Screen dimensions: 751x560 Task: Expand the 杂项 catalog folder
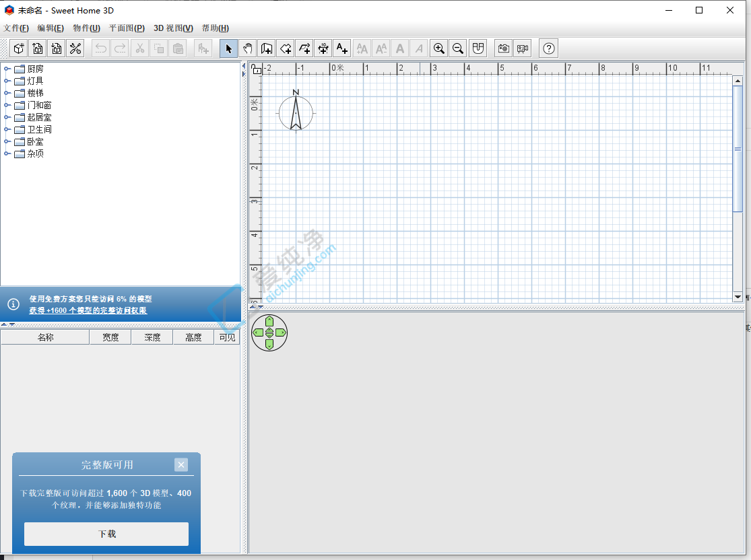point(7,153)
